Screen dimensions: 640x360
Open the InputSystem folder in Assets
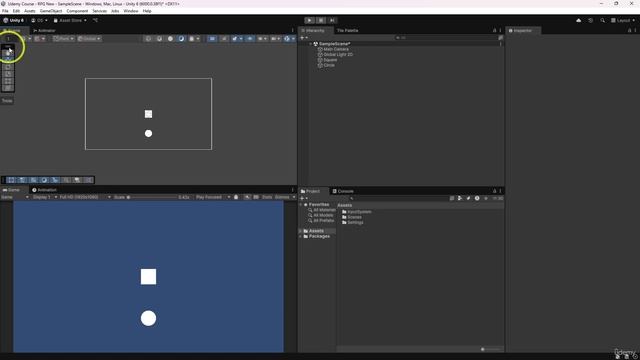[356, 212]
